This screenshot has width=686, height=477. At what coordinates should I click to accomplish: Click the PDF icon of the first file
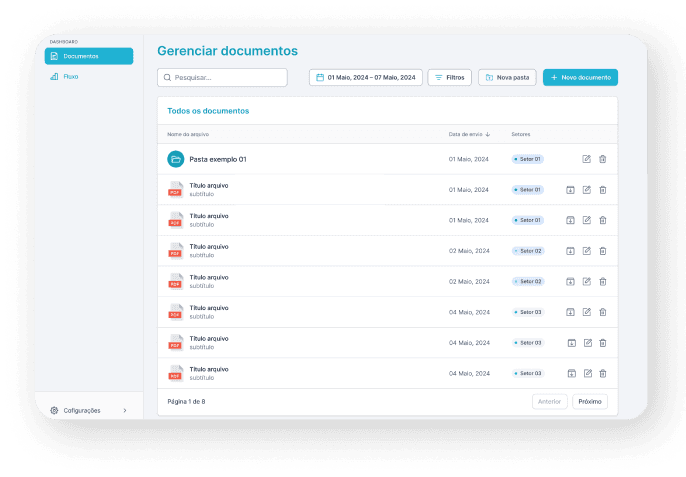point(175,190)
